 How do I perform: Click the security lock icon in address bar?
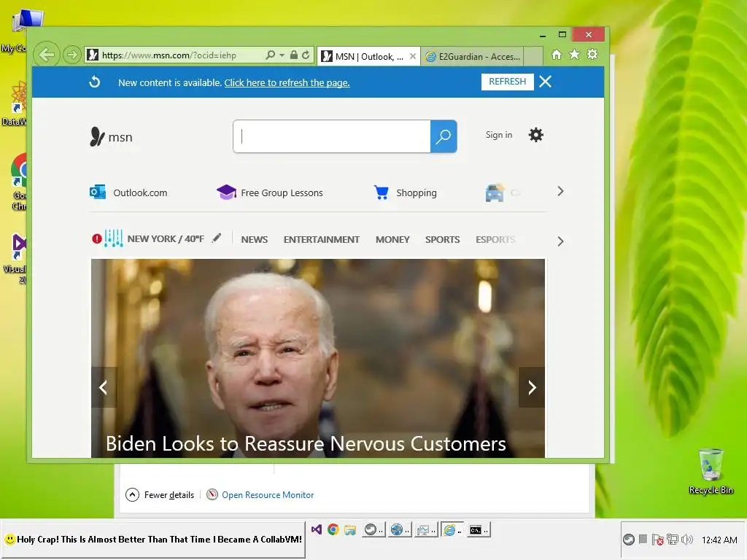pyautogui.click(x=294, y=55)
